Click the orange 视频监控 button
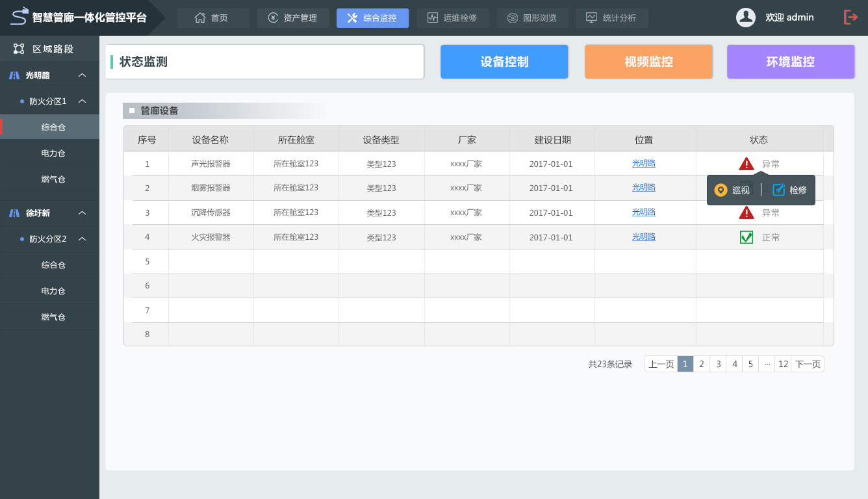The height and width of the screenshot is (499, 868). pos(648,62)
